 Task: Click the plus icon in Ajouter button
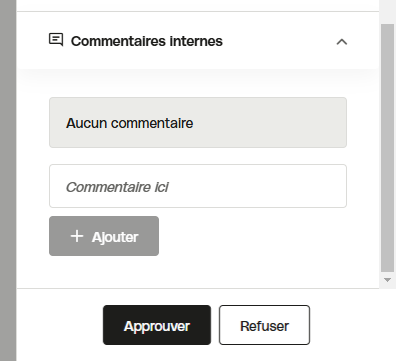(x=77, y=236)
